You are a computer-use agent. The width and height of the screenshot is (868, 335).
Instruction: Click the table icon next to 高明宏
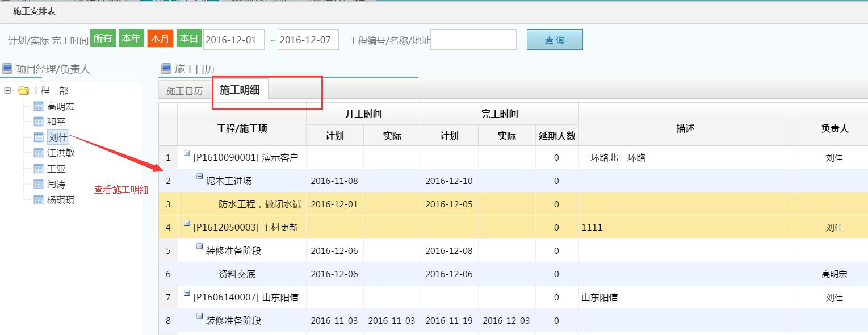(x=38, y=106)
